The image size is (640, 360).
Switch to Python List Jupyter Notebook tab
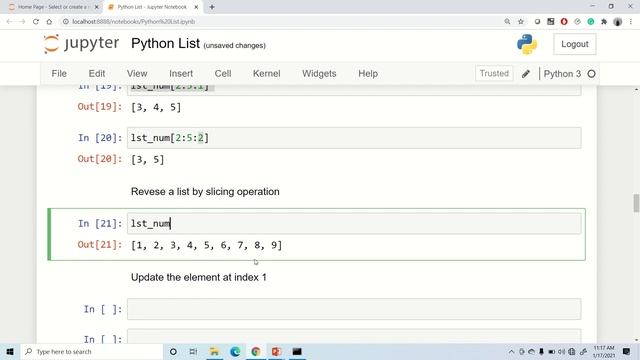tap(152, 7)
